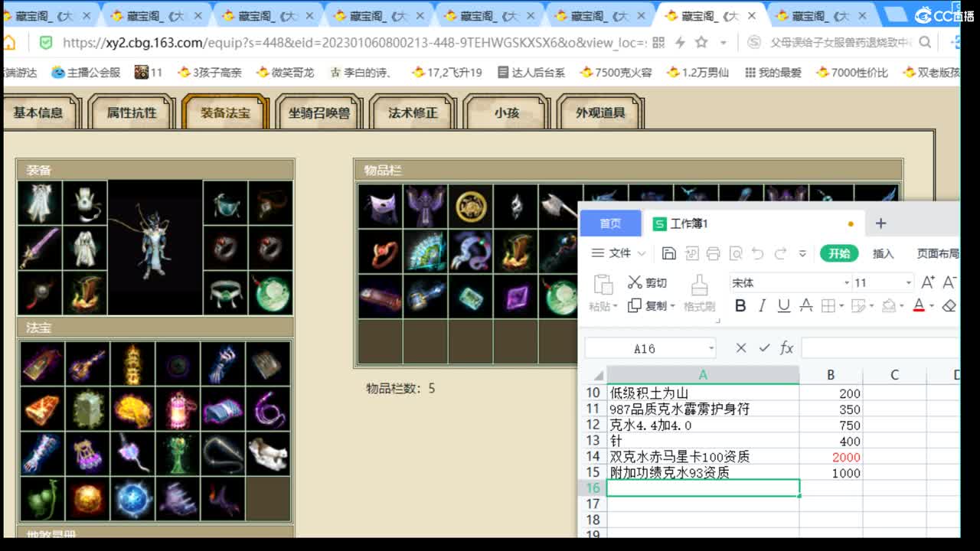Click the formula bar input field
This screenshot has width=980, height=551.
coord(880,348)
